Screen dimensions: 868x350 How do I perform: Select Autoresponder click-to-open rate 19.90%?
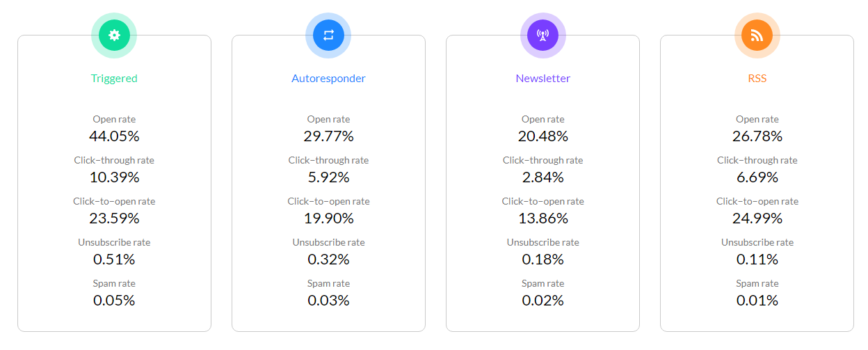(328, 218)
